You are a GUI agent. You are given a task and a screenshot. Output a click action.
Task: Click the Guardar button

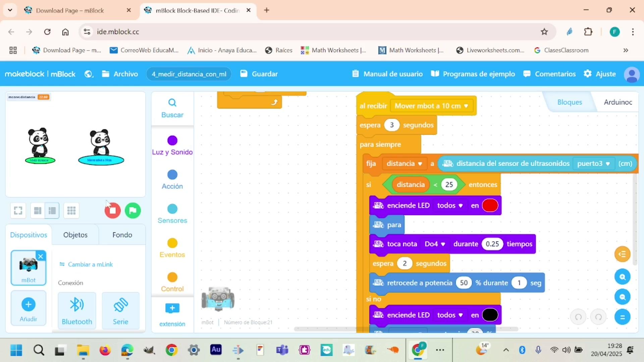(259, 74)
